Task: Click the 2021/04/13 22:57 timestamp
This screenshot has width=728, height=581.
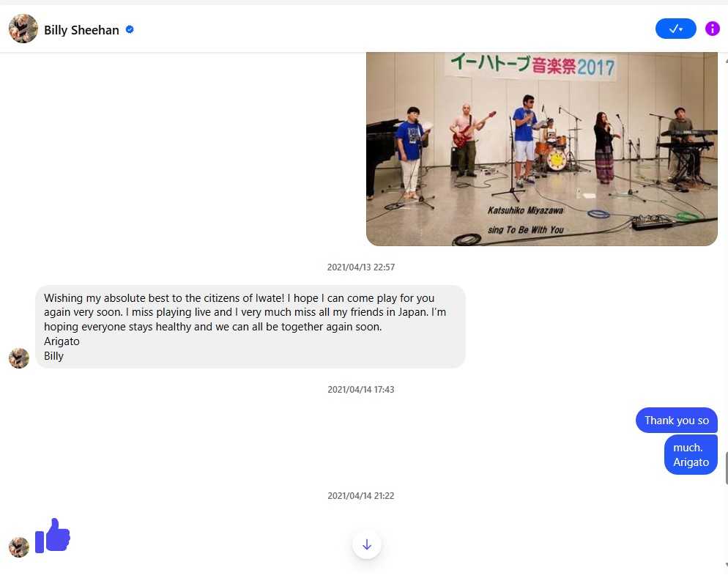Action: tap(361, 267)
